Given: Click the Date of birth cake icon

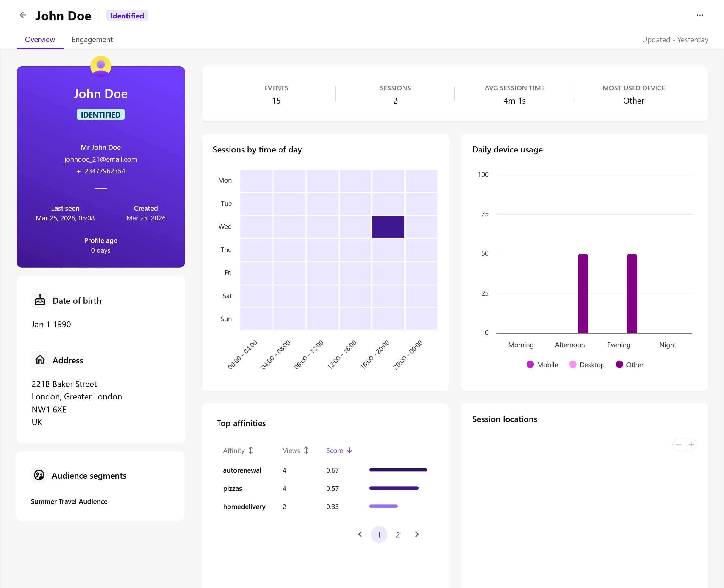Looking at the screenshot, I should click(40, 300).
